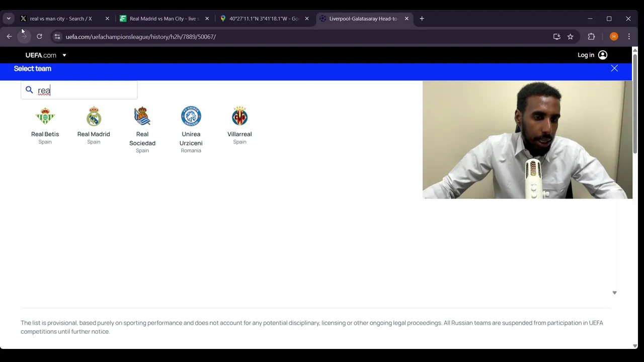Close the Real Madrid vs Man City tab
The height and width of the screenshot is (362, 644).
coord(207,19)
